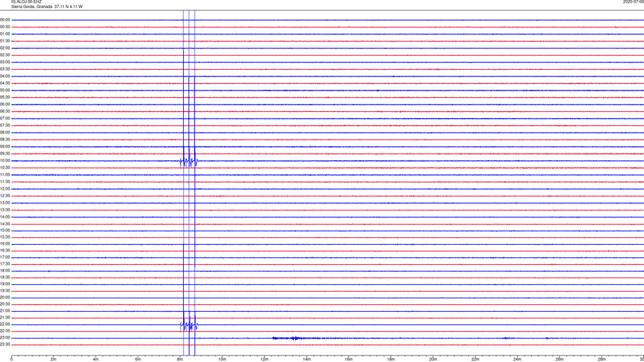Pick the 21:00 time label
The image size is (644, 362).
click(5, 310)
